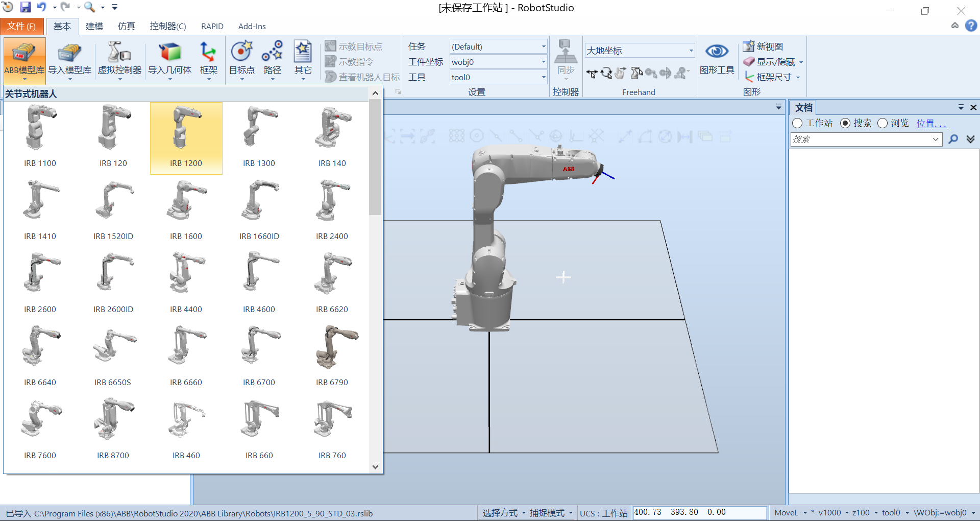Click the 文档 panel tab
This screenshot has width=980, height=521.
click(803, 107)
